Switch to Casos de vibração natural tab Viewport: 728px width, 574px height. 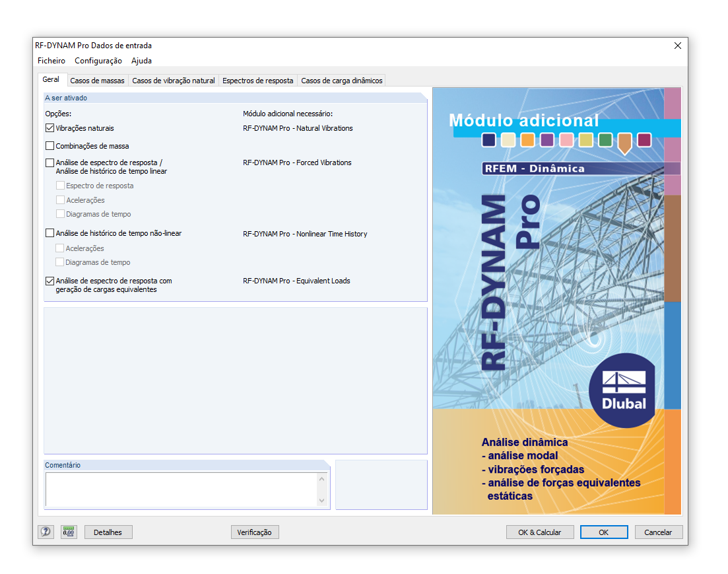pos(174,81)
